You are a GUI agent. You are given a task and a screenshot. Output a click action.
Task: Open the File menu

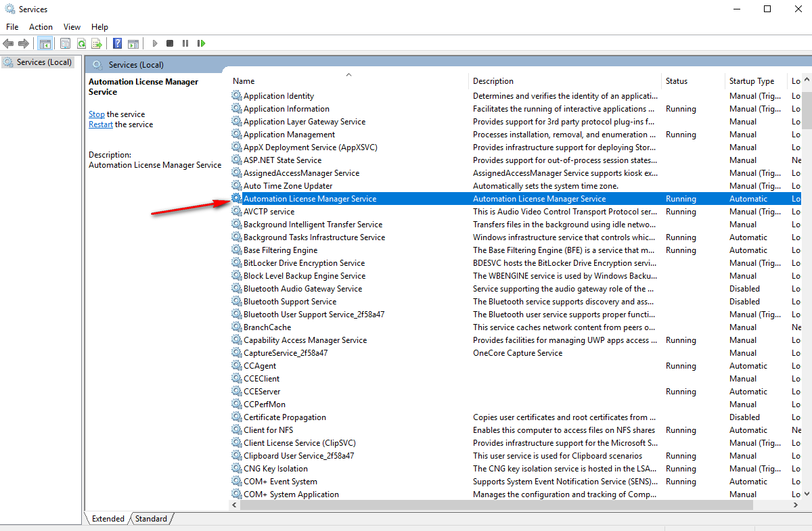[x=12, y=27]
